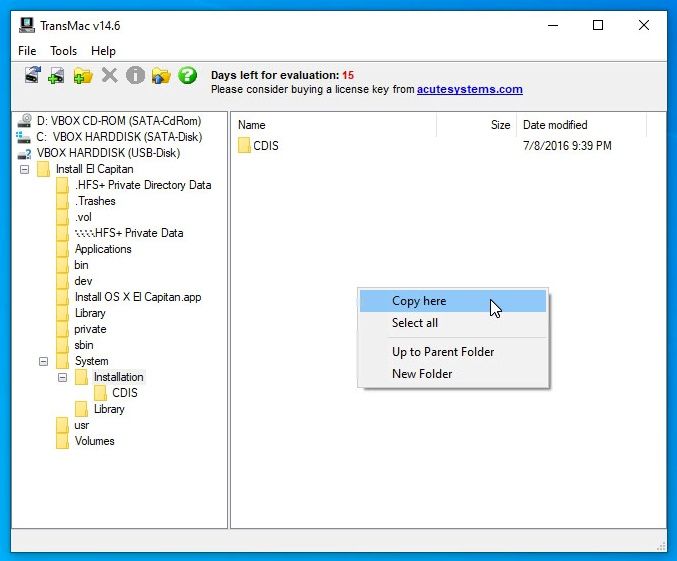The image size is (677, 561).
Task: Open the acutesystems.com link
Action: 469,89
